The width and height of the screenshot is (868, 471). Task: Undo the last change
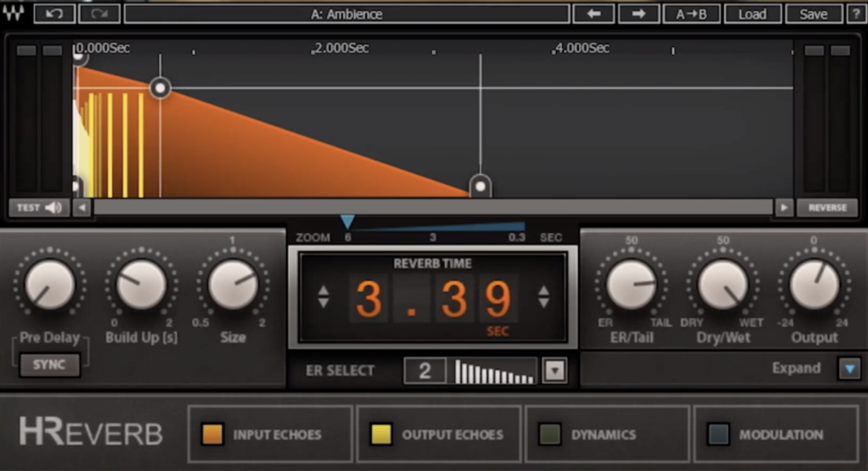coord(54,14)
